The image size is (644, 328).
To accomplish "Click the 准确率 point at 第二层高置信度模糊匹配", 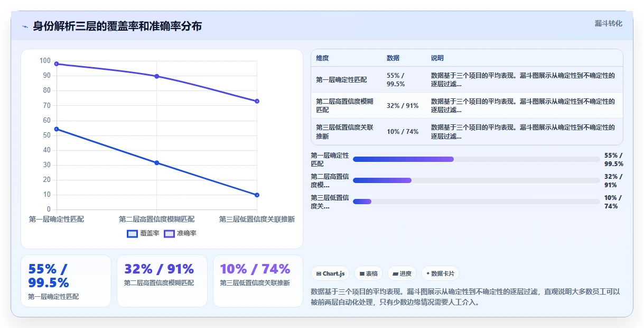I will (157, 76).
